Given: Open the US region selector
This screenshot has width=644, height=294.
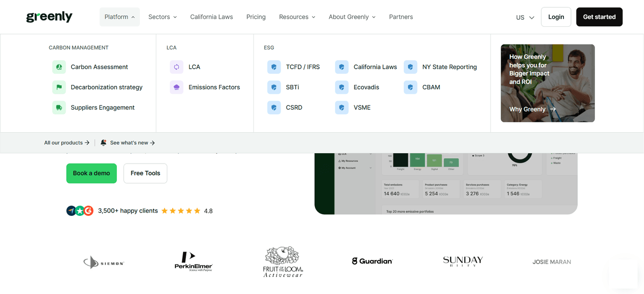Looking at the screenshot, I should point(525,17).
